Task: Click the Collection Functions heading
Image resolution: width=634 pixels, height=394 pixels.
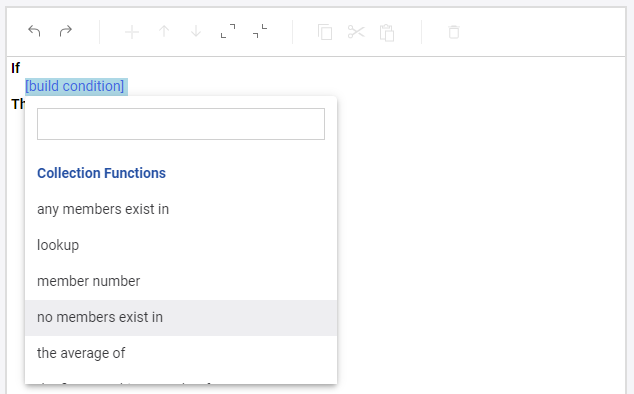Action: coord(101,173)
